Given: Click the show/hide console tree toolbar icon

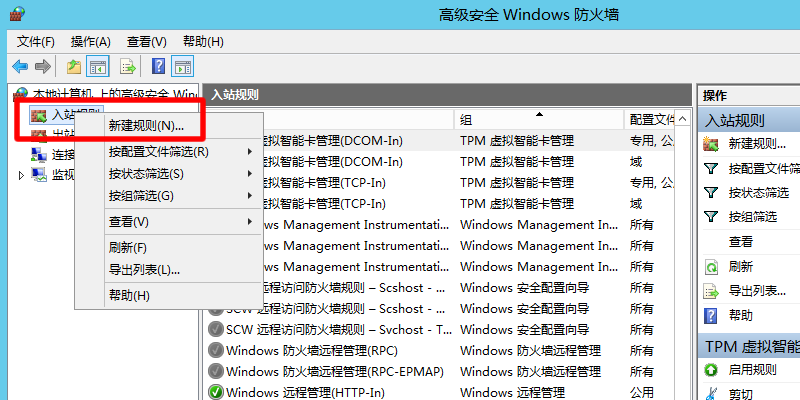Looking at the screenshot, I should click(x=98, y=67).
